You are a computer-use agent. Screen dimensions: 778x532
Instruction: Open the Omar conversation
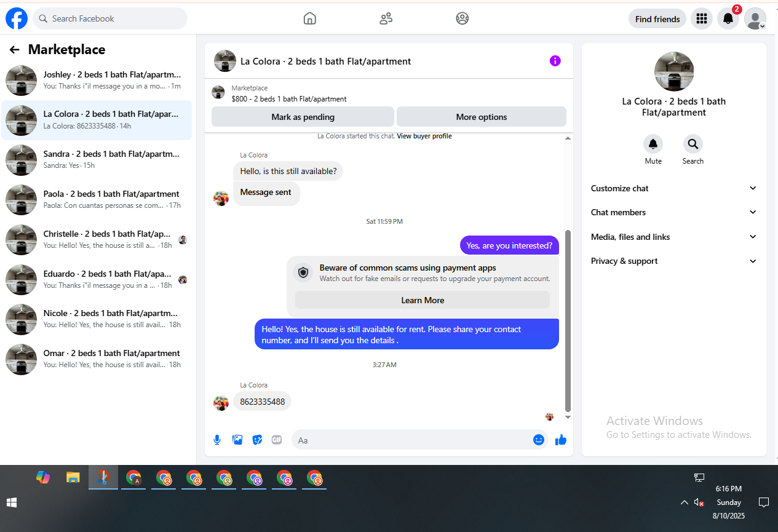[97, 359]
